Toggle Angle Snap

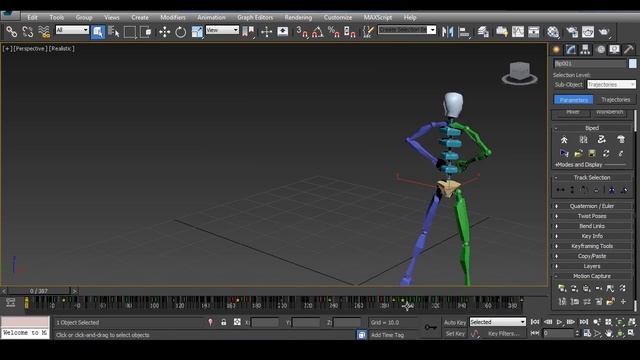[x=318, y=31]
